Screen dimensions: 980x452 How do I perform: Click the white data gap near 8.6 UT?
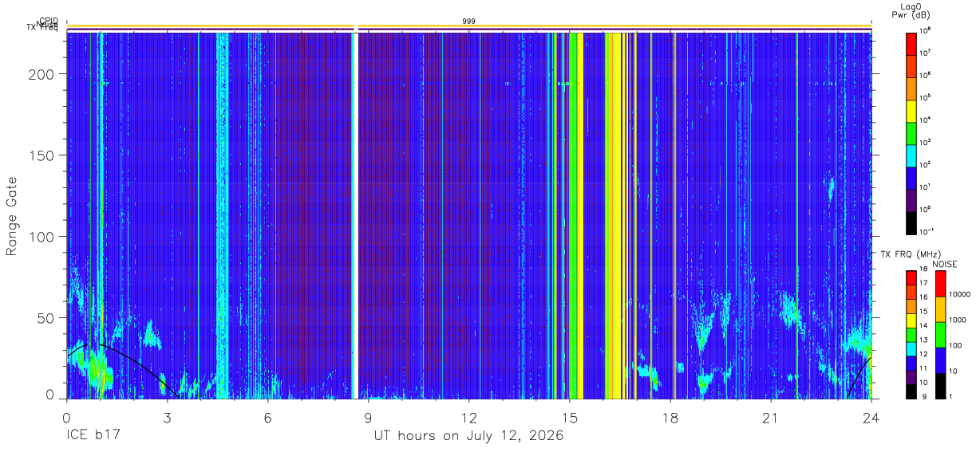point(355,215)
